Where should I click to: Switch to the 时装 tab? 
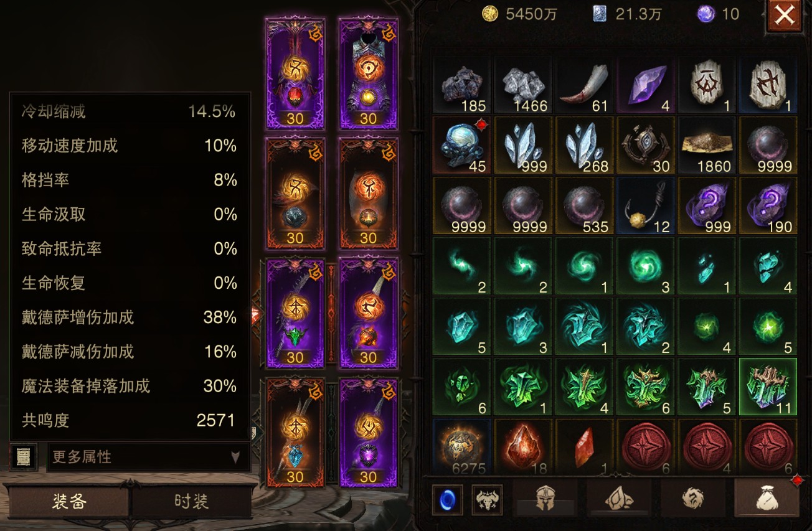(191, 502)
